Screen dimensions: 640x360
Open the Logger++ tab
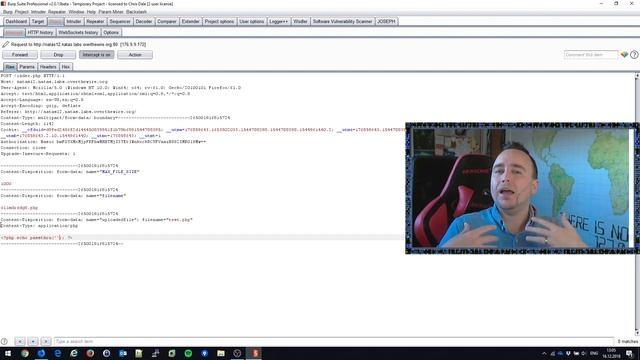point(278,22)
